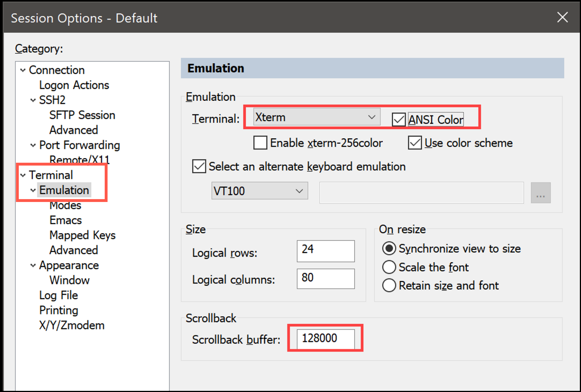This screenshot has height=392, width=581.
Task: Select Logon Actions in category tree
Action: pos(74,85)
